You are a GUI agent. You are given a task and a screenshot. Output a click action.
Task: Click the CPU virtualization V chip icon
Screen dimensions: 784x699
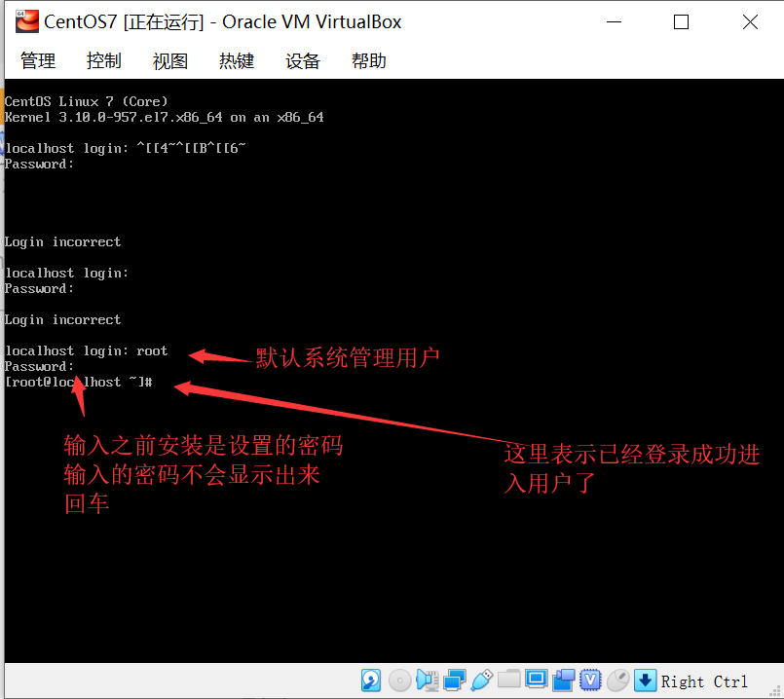(x=590, y=681)
